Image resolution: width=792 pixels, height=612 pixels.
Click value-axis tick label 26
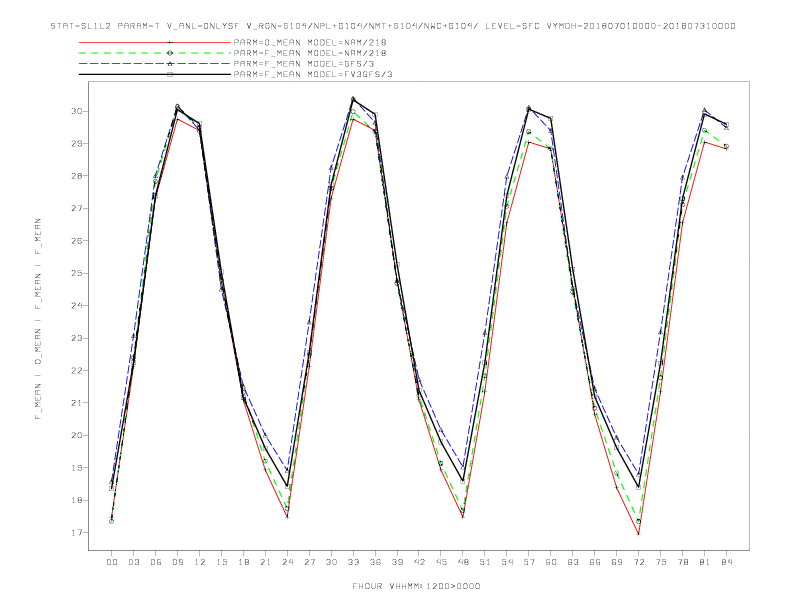pyautogui.click(x=77, y=241)
